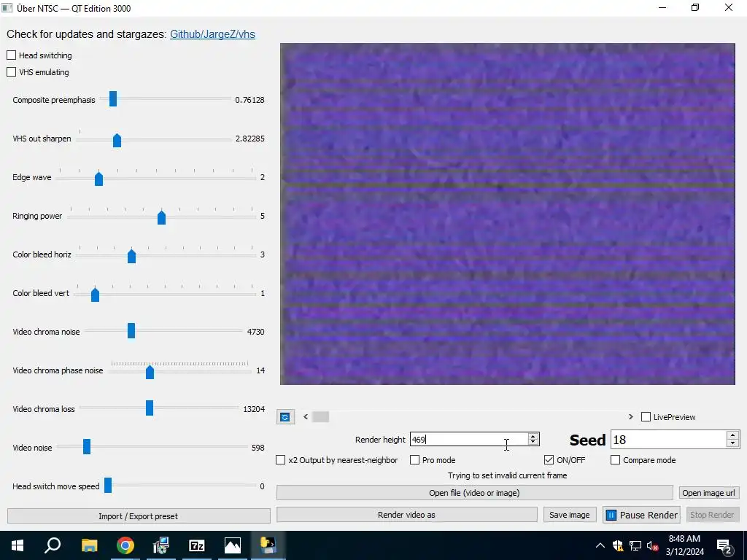Image resolution: width=747 pixels, height=560 pixels.
Task: Increase Render height with up arrow
Action: [533, 436]
